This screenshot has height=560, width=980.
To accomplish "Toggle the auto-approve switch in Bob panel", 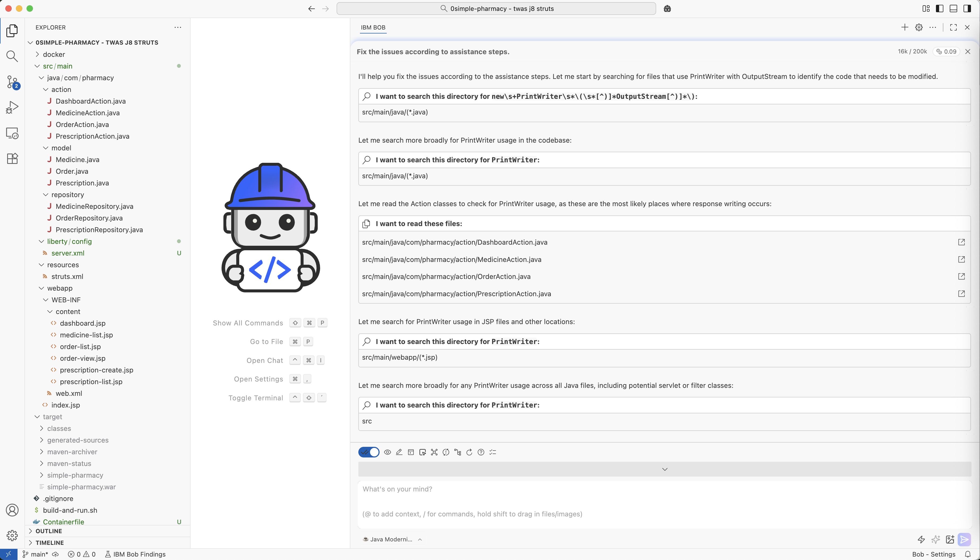I will click(368, 452).
